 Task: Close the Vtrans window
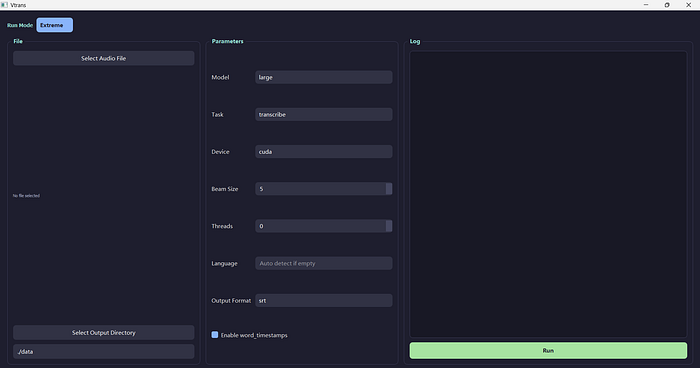tap(688, 5)
